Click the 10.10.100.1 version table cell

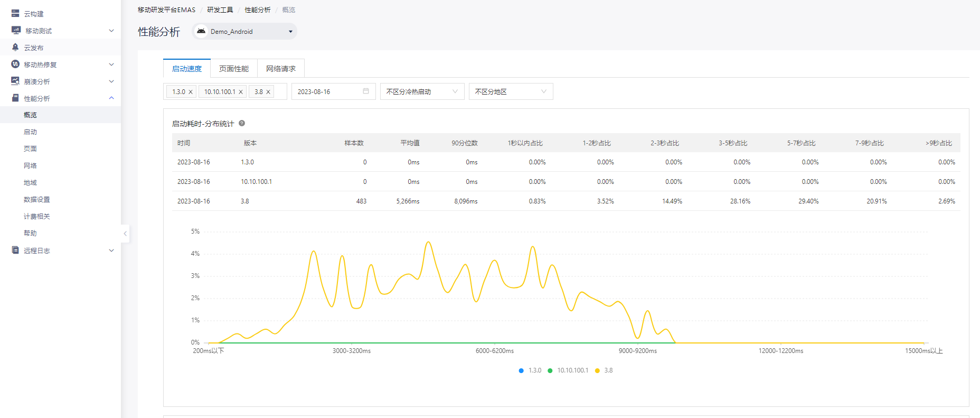pyautogui.click(x=256, y=182)
